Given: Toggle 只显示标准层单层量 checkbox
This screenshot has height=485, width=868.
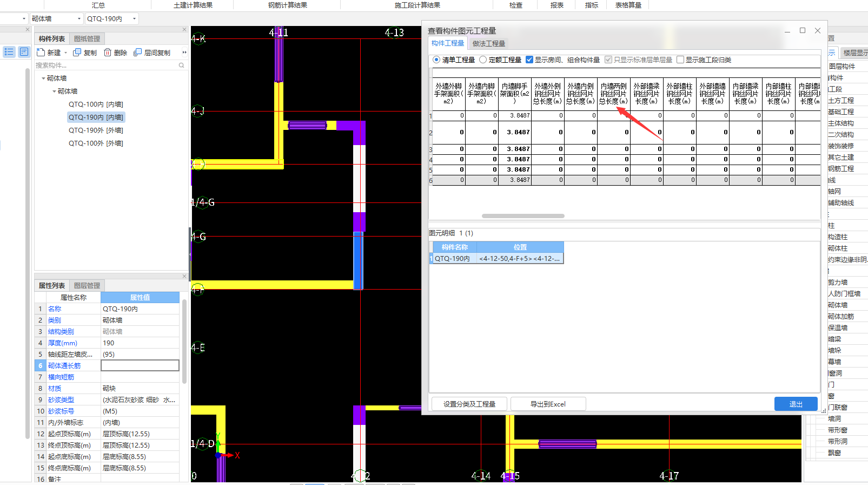Looking at the screenshot, I should click(608, 60).
